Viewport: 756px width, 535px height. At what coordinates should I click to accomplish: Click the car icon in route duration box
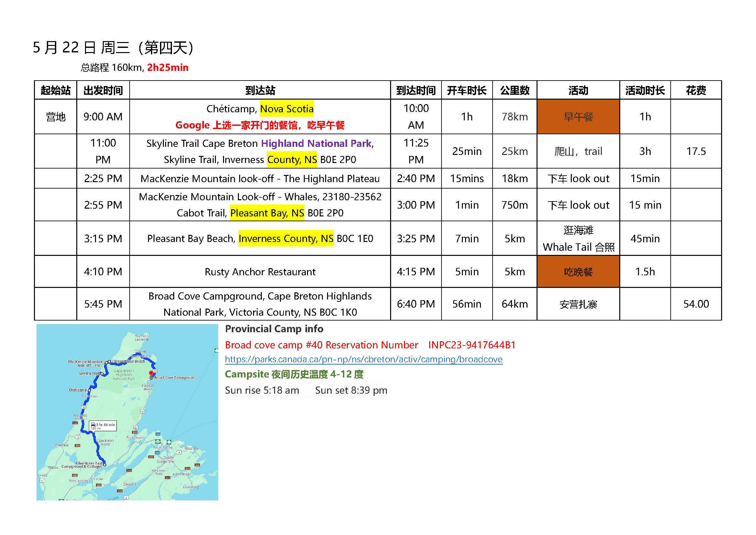pos(93,425)
